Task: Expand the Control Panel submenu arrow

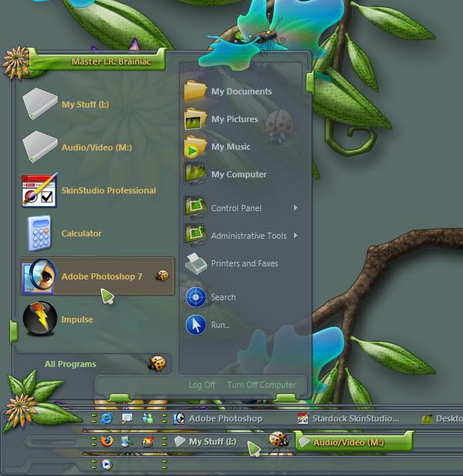Action: click(x=296, y=208)
